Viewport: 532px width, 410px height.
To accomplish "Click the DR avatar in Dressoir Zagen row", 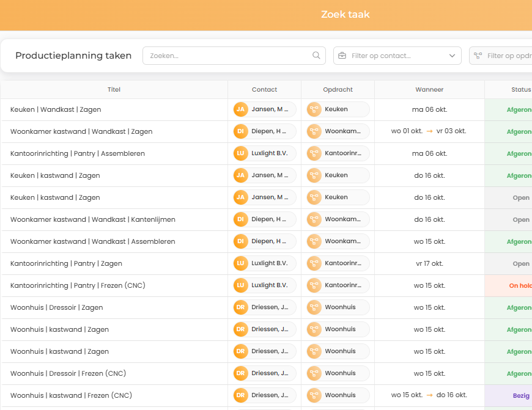I will point(241,307).
